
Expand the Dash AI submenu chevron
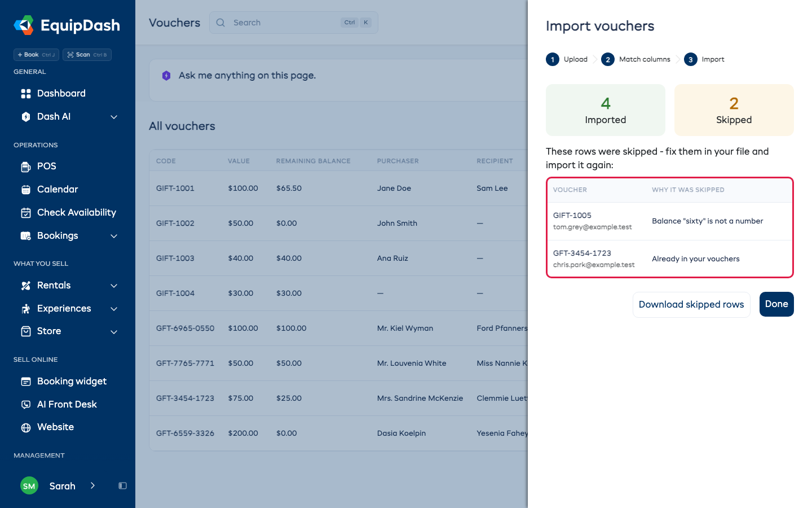[x=114, y=117]
